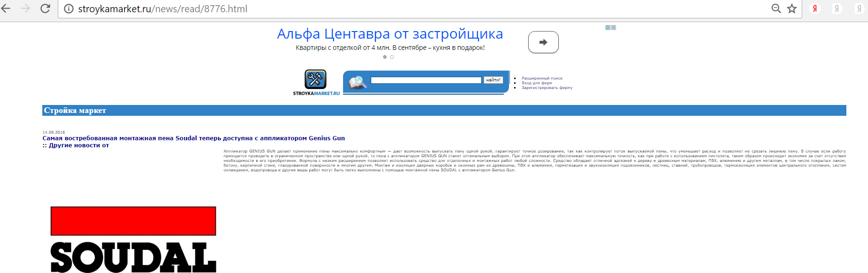Click the Стройка маркет header title
The height and width of the screenshot is (273, 868).
pos(75,111)
